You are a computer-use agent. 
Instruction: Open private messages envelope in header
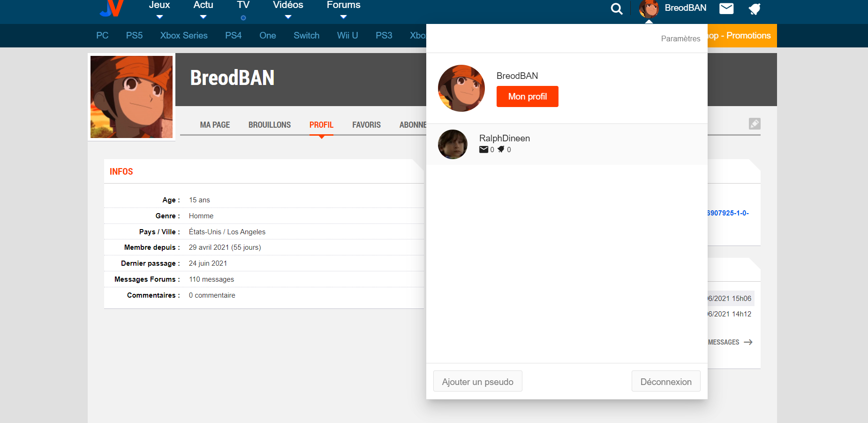726,8
